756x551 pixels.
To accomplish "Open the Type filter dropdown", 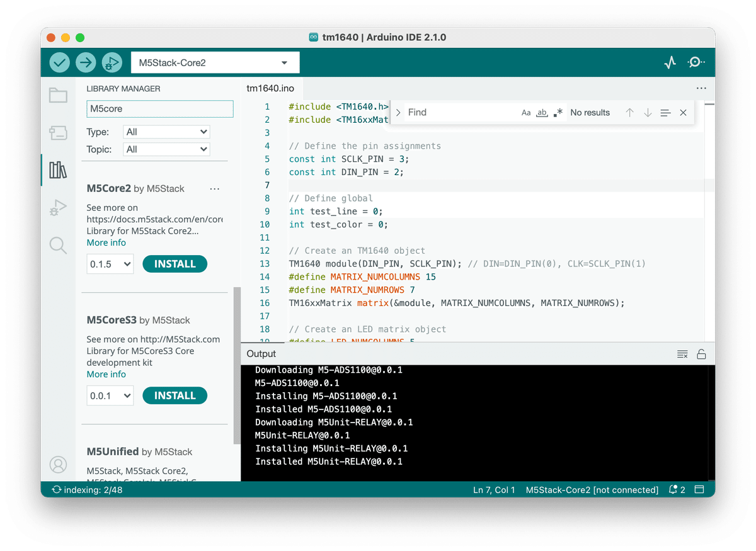I will [x=166, y=132].
